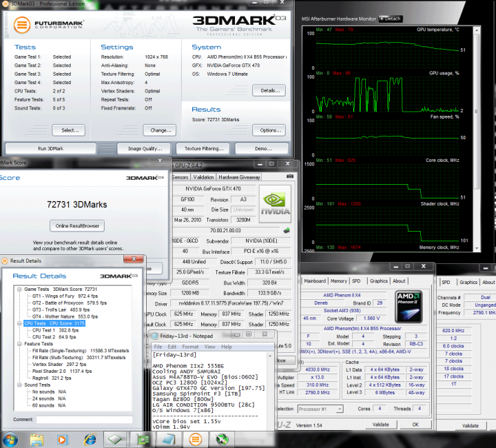Click 3DMark03 title bar orange icon
Image resolution: width=496 pixels, height=448 pixels.
6,4
